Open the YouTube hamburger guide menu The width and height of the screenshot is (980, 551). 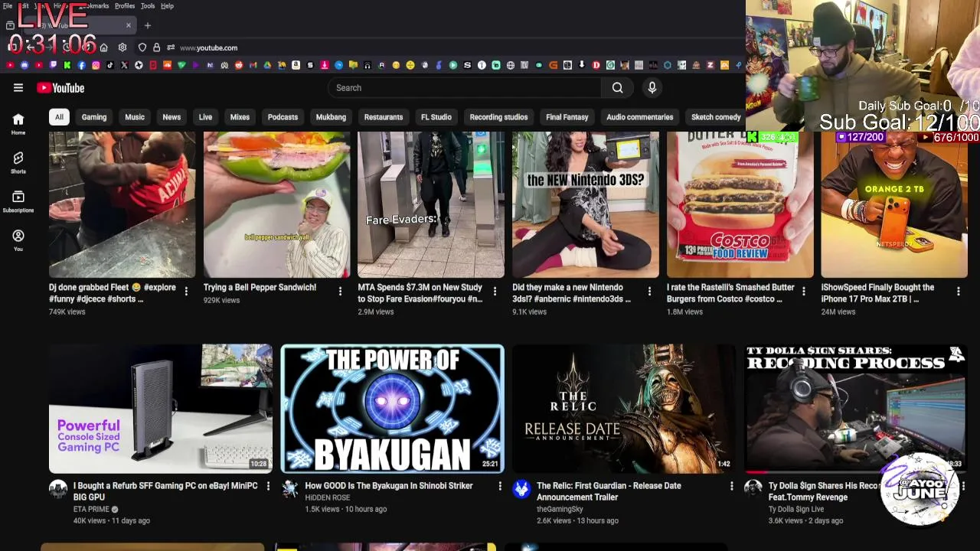(x=18, y=87)
